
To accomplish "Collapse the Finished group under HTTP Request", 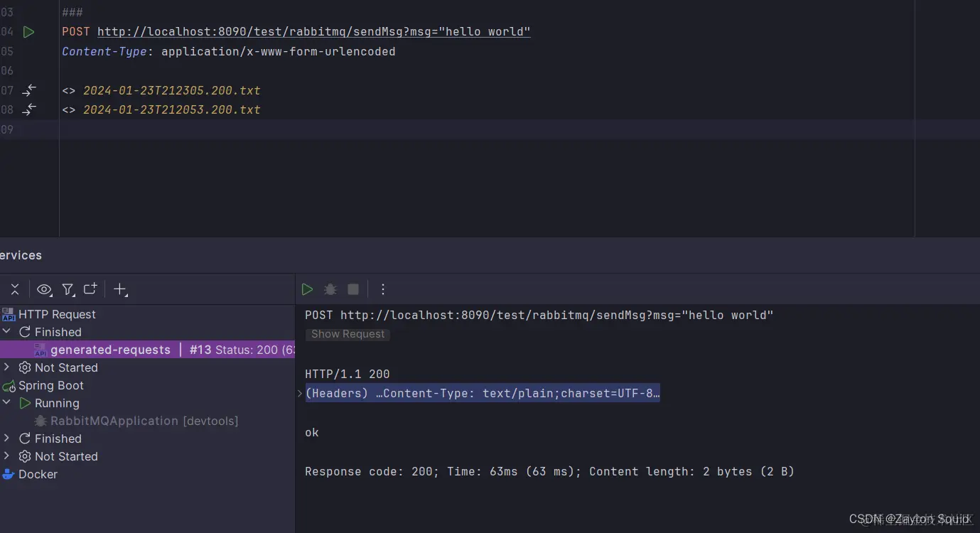I will 7,332.
